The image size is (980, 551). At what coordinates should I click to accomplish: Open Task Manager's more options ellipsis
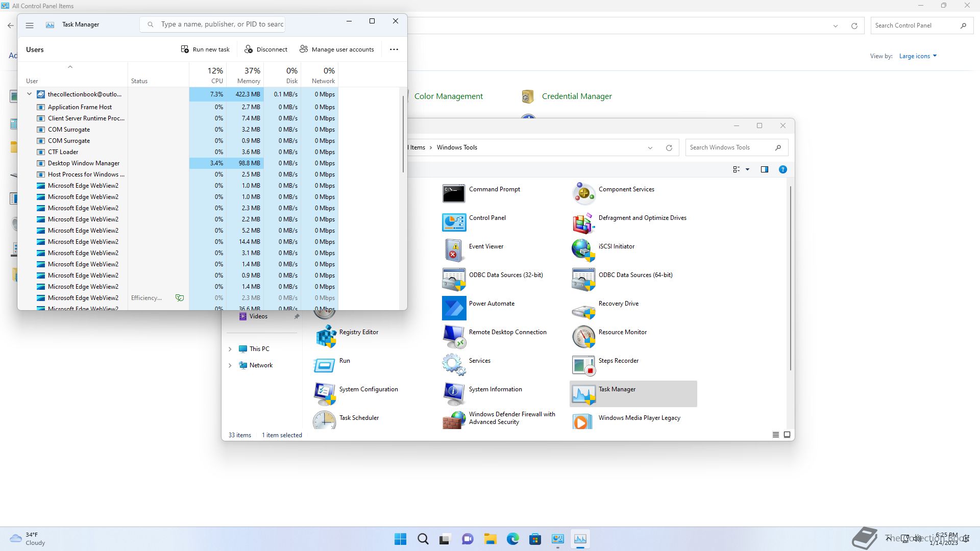coord(394,49)
